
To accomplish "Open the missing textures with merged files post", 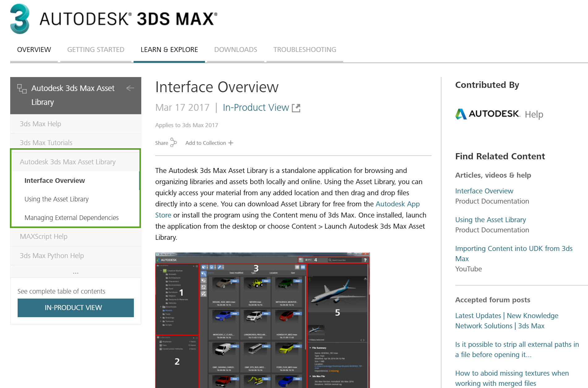I will pyautogui.click(x=512, y=378).
